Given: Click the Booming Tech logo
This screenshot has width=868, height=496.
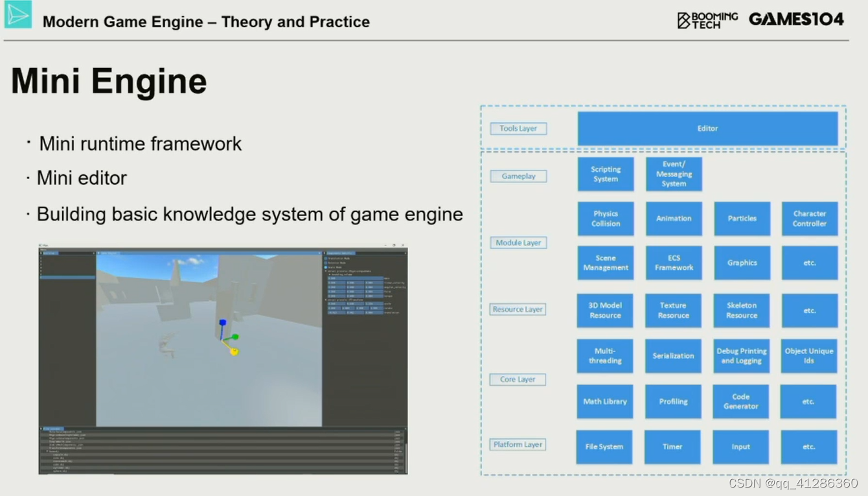Looking at the screenshot, I should click(707, 20).
